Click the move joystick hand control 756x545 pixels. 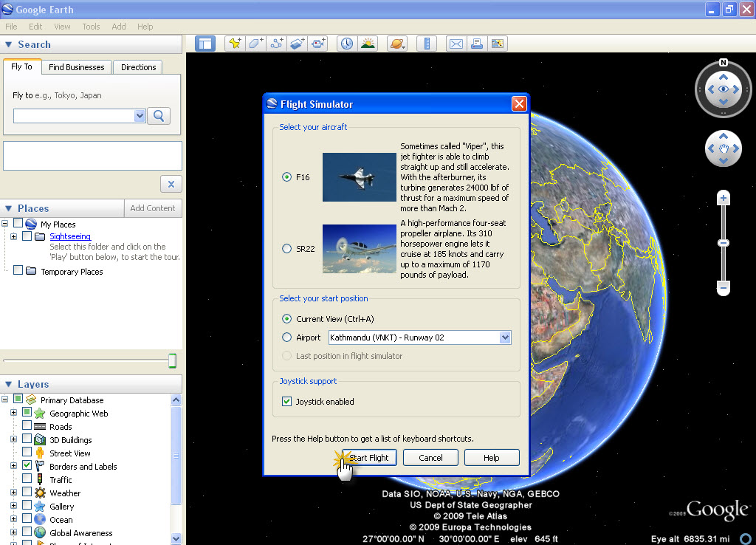coord(724,148)
